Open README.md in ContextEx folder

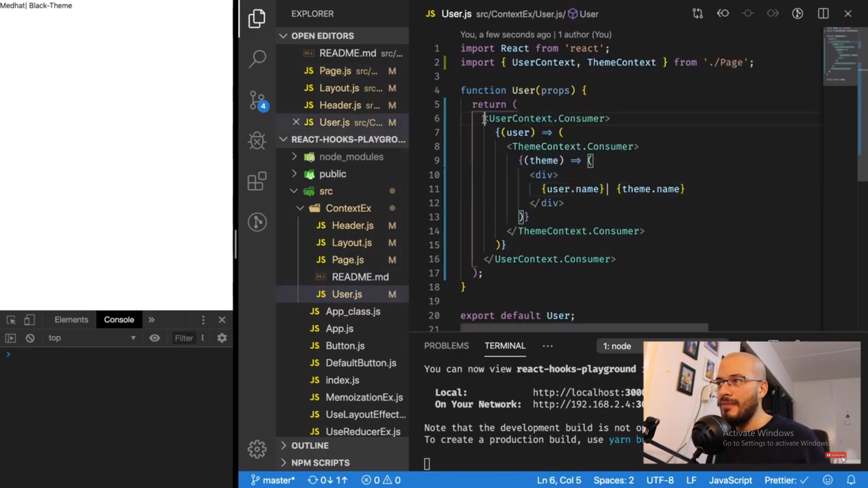[x=342, y=277]
